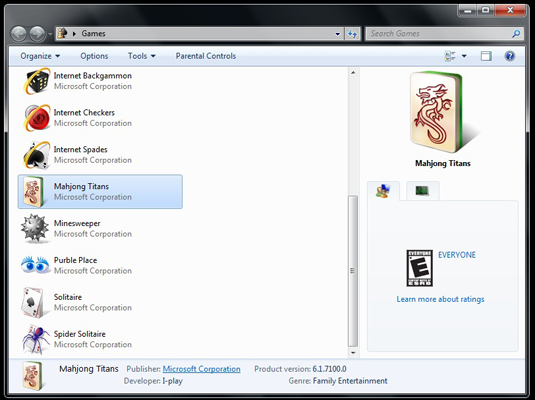Select the Internet Backgammon title text
Viewport: 535px width, 400px height.
pyautogui.click(x=92, y=76)
